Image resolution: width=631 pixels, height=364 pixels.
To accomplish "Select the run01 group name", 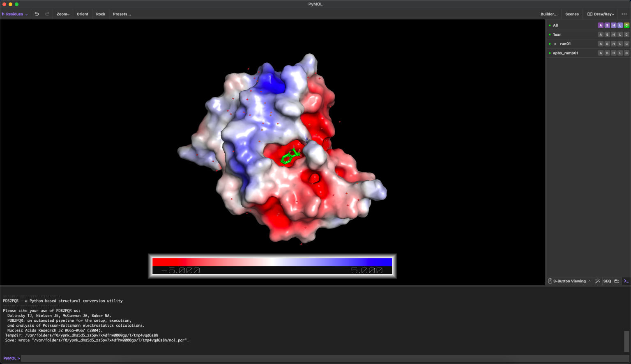I will (x=565, y=44).
